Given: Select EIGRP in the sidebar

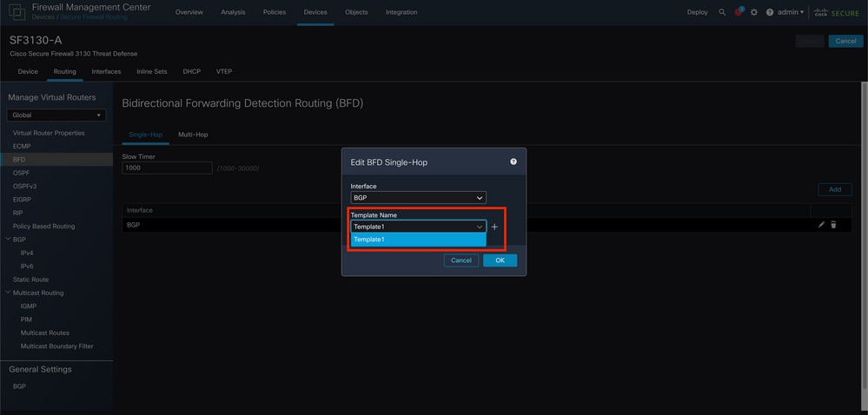Looking at the screenshot, I should click(22, 199).
